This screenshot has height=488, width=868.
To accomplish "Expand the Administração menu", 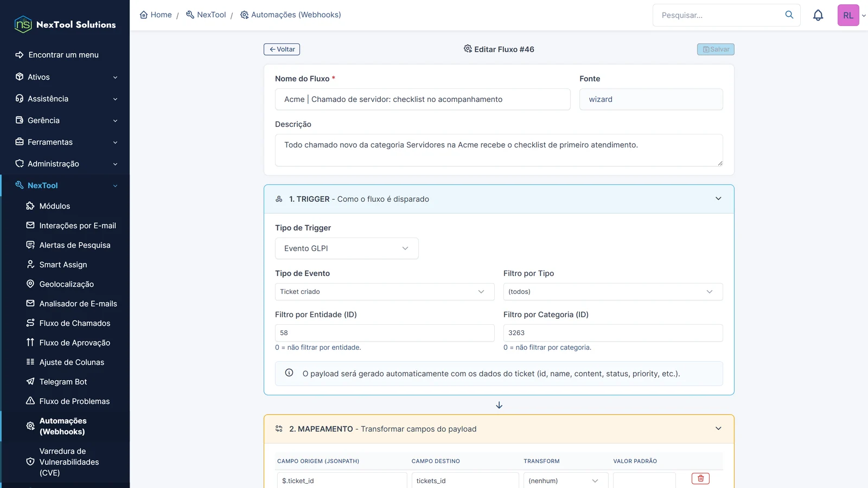I will pyautogui.click(x=65, y=164).
